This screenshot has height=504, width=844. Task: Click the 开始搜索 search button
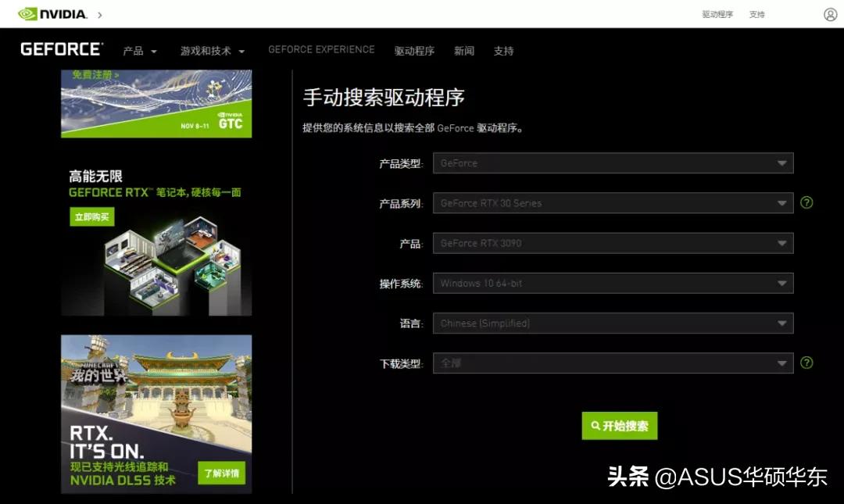pyautogui.click(x=620, y=426)
